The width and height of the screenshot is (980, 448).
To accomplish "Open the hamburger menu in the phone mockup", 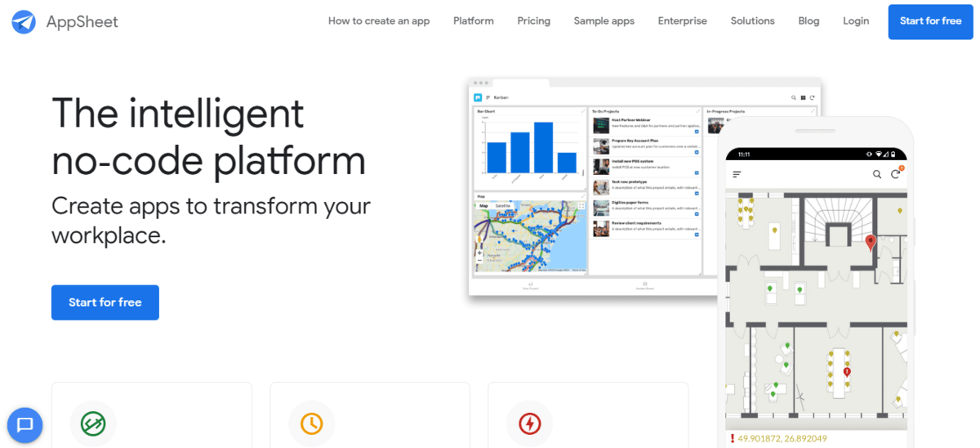I will click(x=737, y=174).
